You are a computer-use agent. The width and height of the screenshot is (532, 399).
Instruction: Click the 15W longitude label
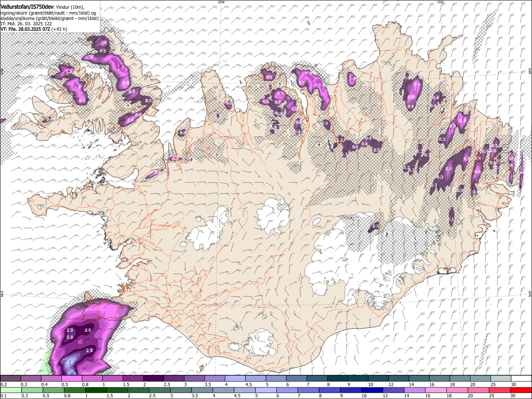pos(440,2)
